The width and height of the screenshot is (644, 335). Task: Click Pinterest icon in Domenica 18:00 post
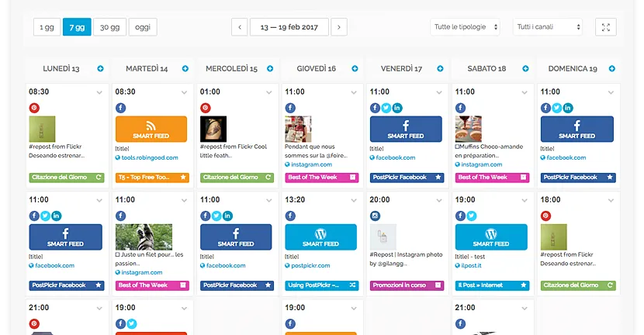pos(545,216)
